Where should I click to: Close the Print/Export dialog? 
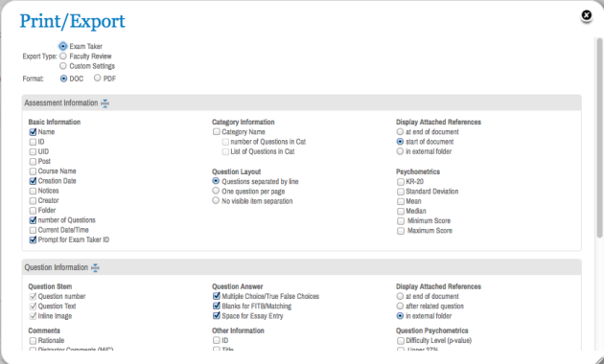587,15
